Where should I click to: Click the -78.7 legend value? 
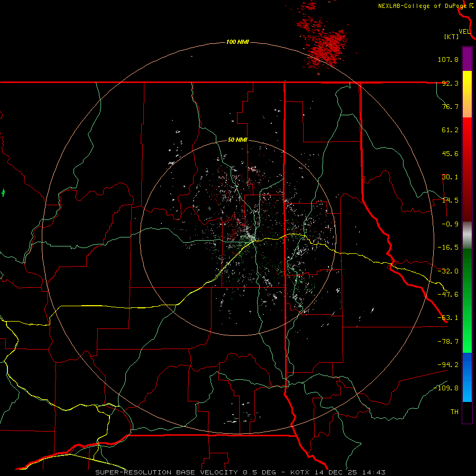[x=448, y=342]
